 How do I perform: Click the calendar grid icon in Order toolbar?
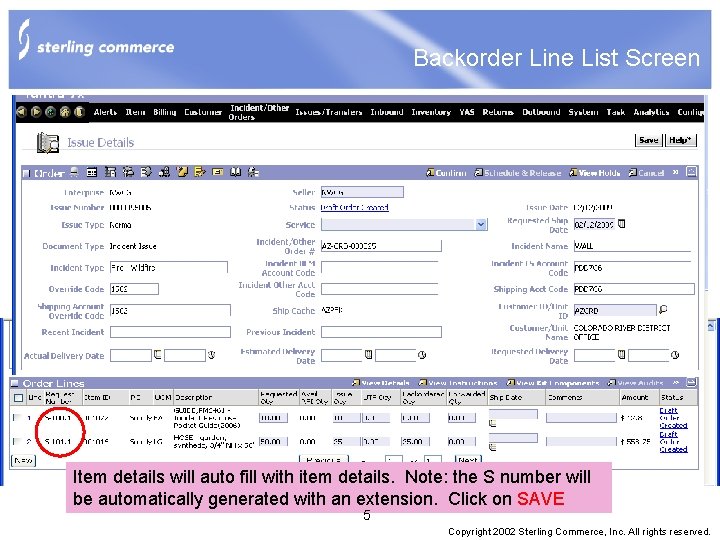tap(92, 172)
